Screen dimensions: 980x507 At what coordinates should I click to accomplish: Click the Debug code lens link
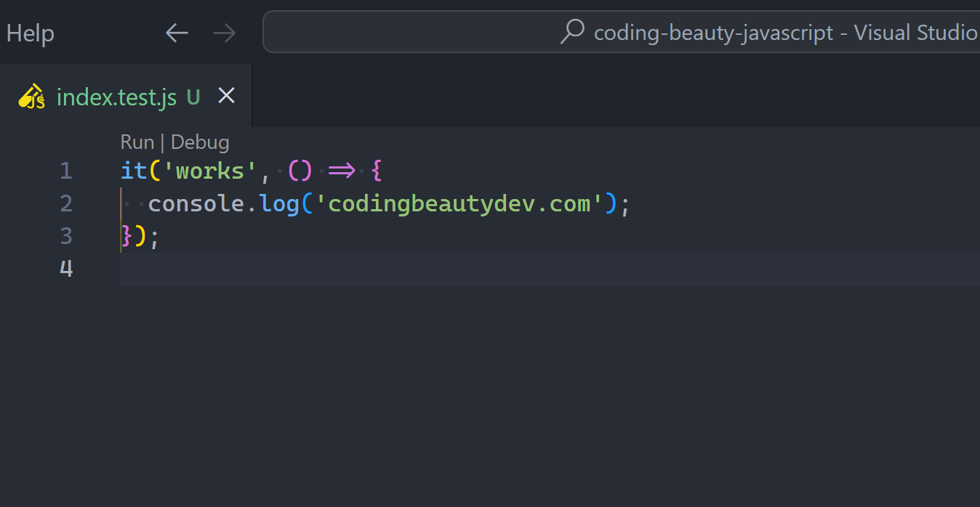200,142
